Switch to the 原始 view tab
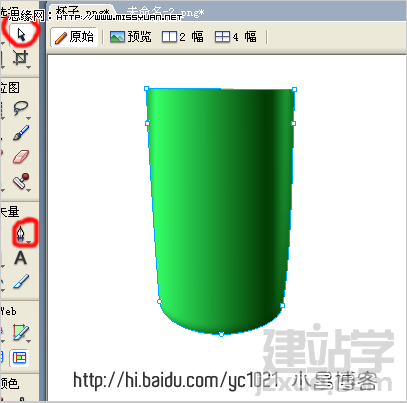The height and width of the screenshot is (403, 407). pos(74,37)
